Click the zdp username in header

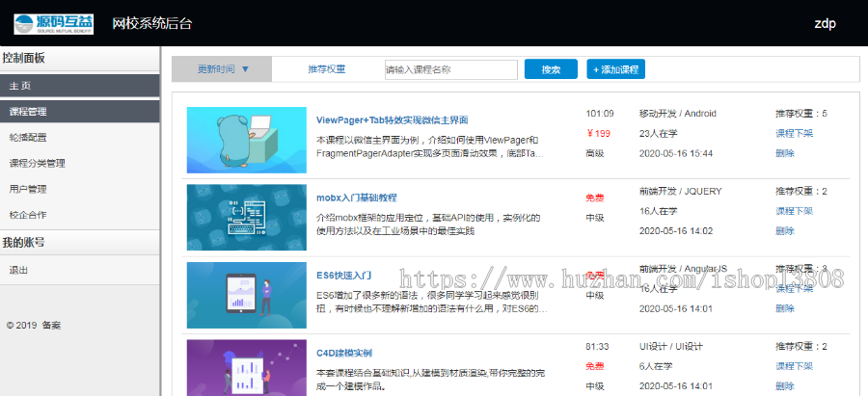click(825, 23)
